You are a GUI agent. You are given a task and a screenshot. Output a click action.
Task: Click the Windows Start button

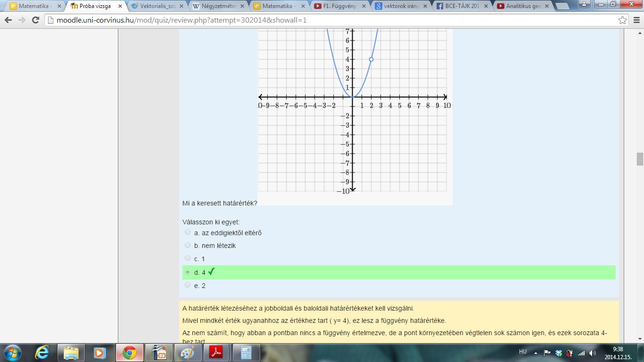click(x=12, y=352)
